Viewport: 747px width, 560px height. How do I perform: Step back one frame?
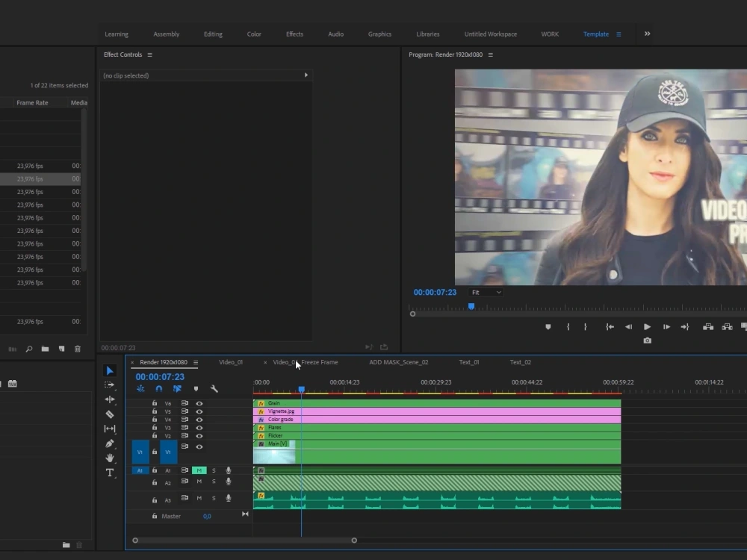pos(628,327)
